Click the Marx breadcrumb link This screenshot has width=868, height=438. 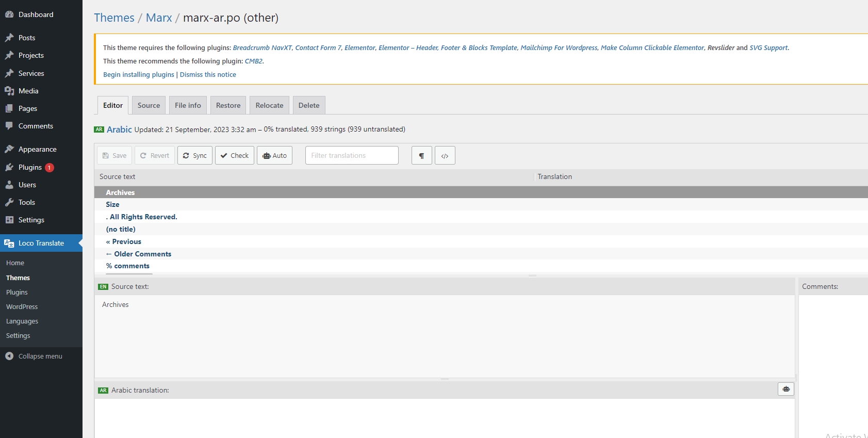pos(159,18)
